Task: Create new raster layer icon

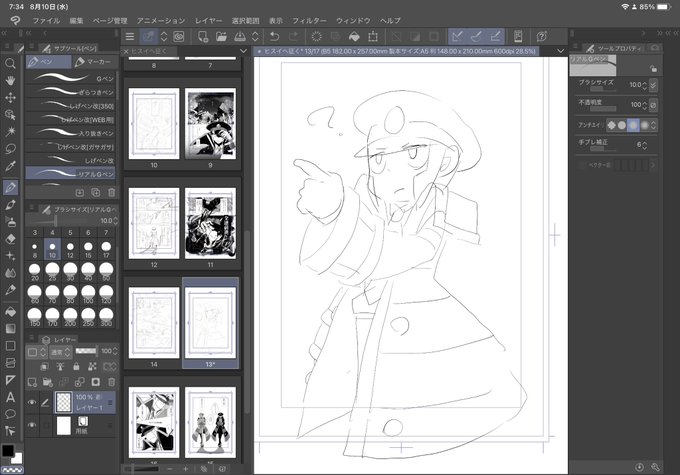Action: pyautogui.click(x=32, y=382)
